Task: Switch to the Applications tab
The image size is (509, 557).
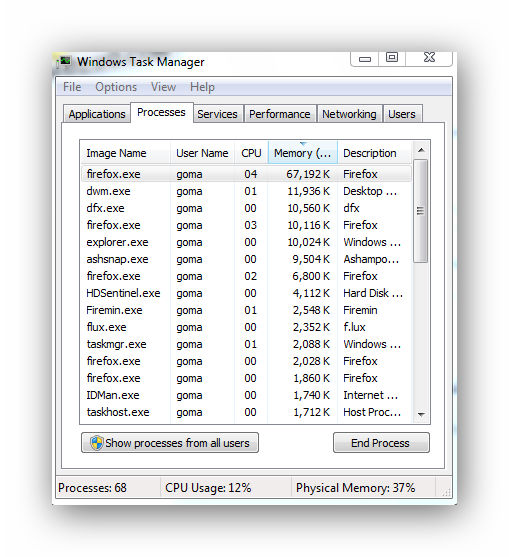Action: [97, 114]
